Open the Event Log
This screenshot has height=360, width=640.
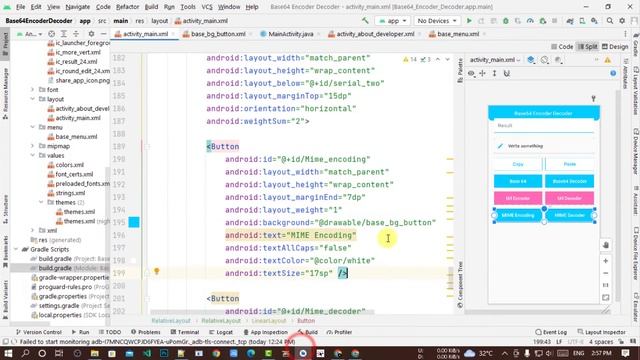click(x=551, y=332)
